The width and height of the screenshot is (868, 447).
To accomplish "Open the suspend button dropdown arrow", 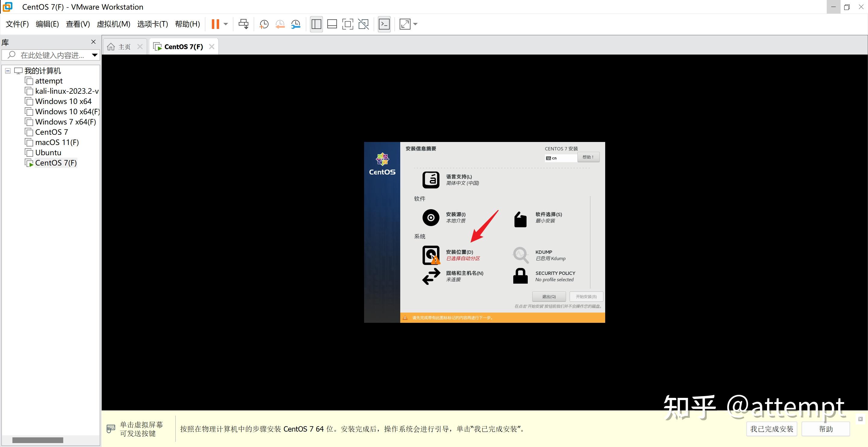I will point(225,24).
